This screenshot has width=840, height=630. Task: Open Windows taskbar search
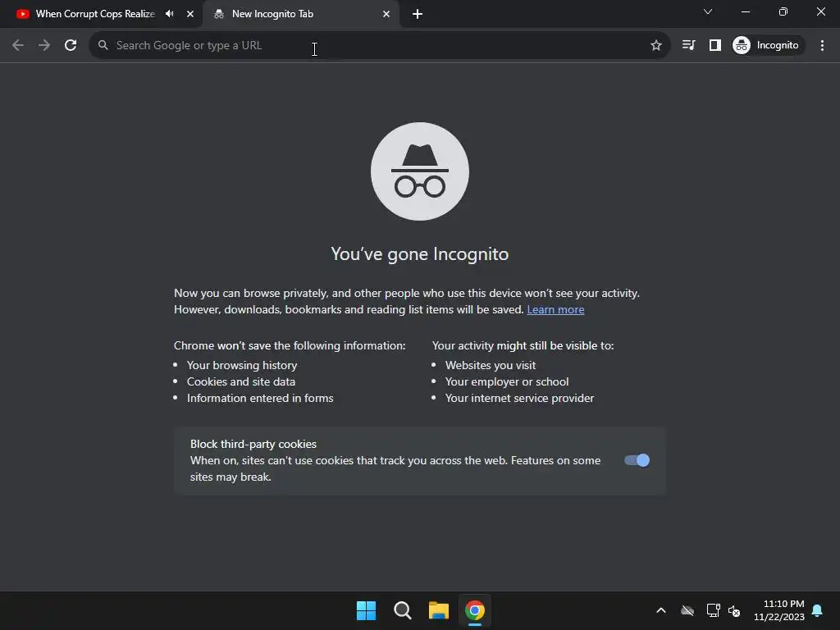pyautogui.click(x=402, y=610)
